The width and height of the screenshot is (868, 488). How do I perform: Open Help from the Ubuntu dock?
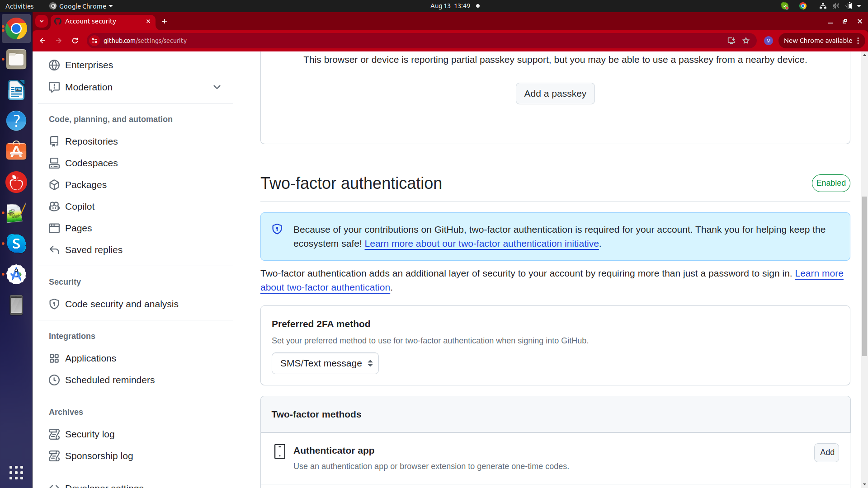16,121
